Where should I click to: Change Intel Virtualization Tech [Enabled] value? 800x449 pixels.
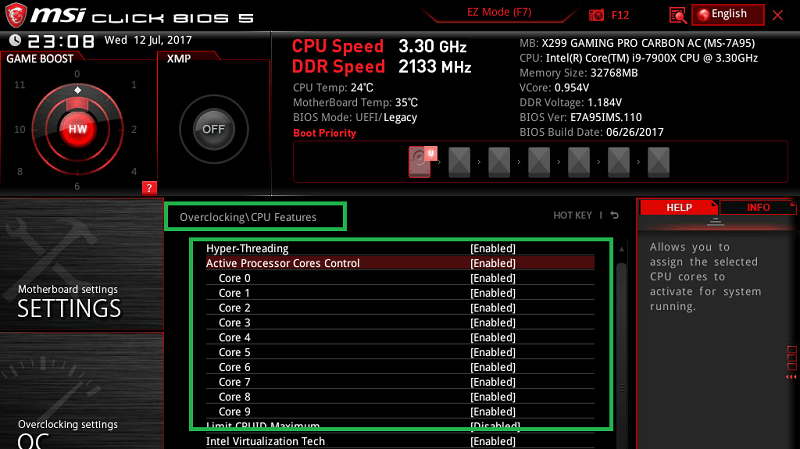492,441
